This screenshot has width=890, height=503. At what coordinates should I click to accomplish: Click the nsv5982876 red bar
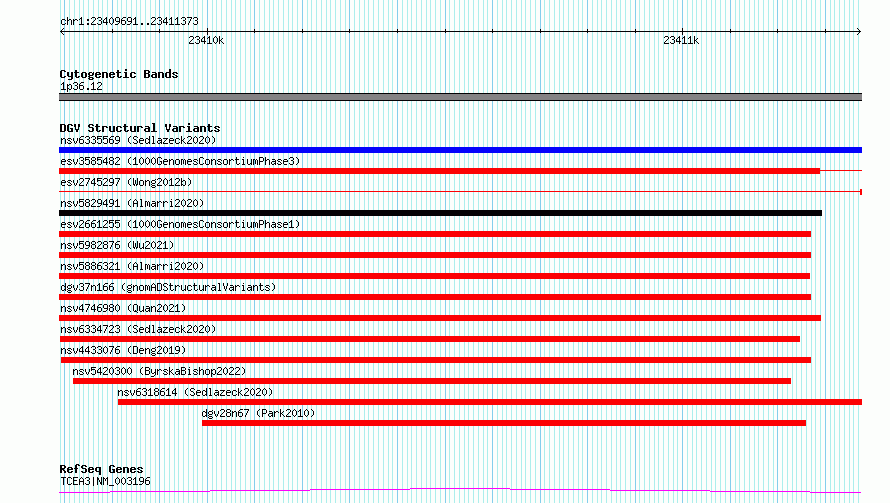point(435,255)
